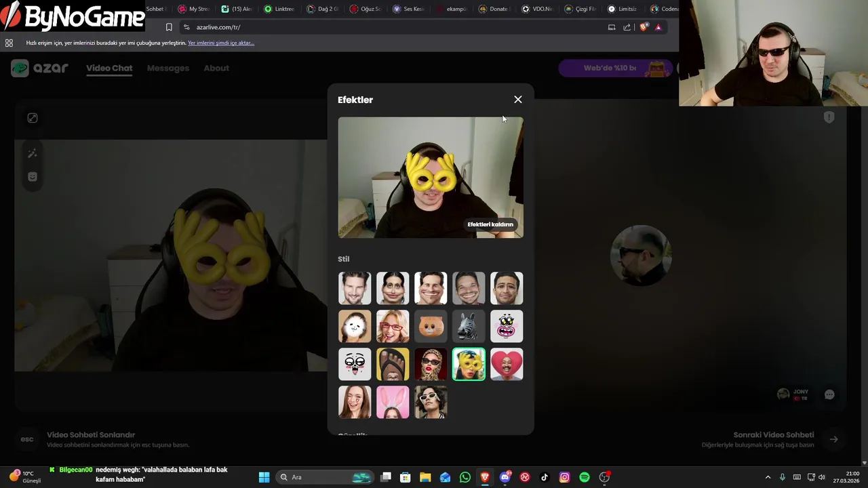Open File Explorer from the taskbar
The height and width of the screenshot is (488, 868).
[425, 477]
